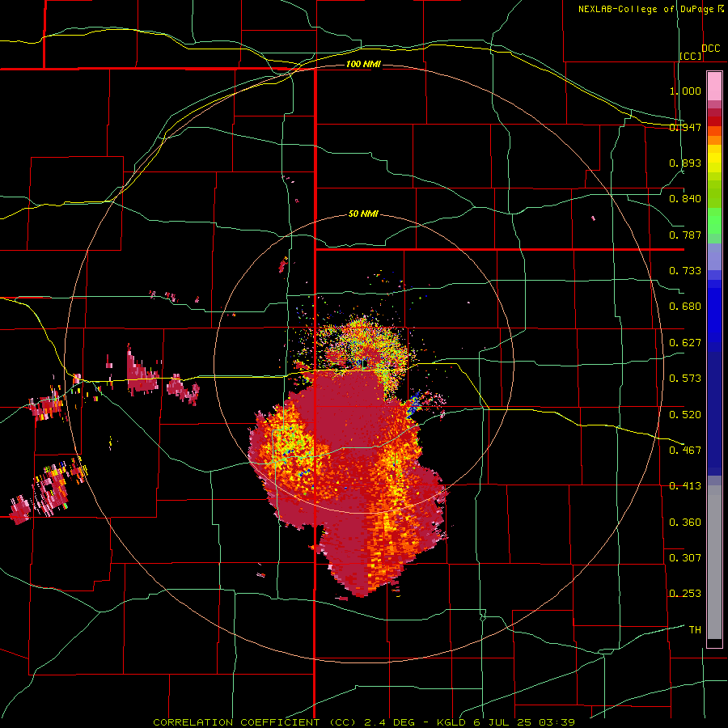Click the 0.413 scale value

click(x=685, y=486)
